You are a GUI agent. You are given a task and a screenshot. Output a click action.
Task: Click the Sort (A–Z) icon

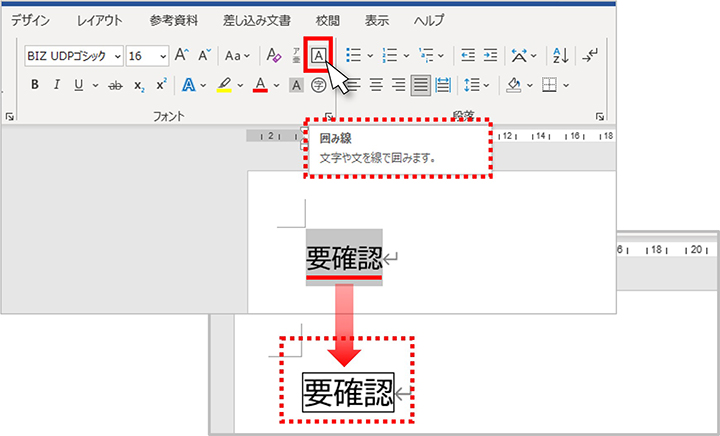coord(559,56)
